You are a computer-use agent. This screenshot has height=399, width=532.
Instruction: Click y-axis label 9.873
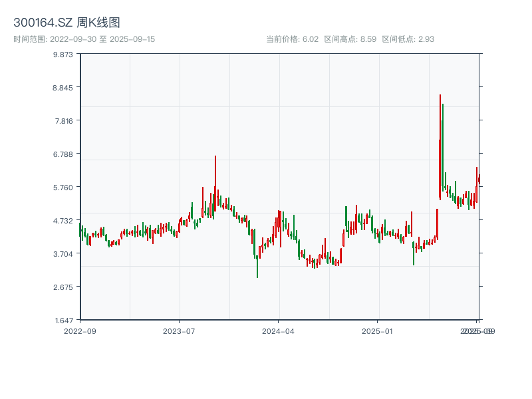[63, 55]
